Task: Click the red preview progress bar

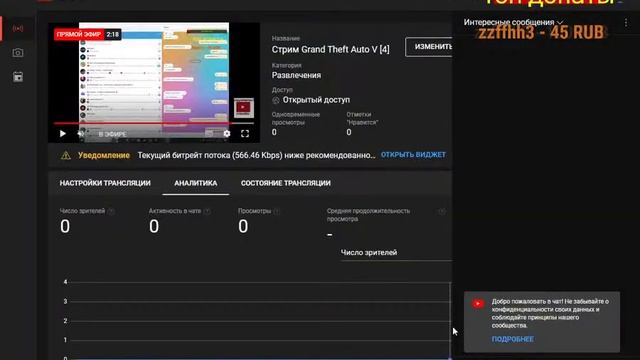Action: pyautogui.click(x=153, y=123)
